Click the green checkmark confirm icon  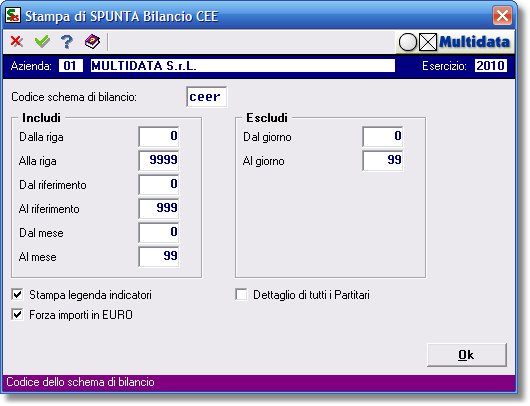click(42, 42)
